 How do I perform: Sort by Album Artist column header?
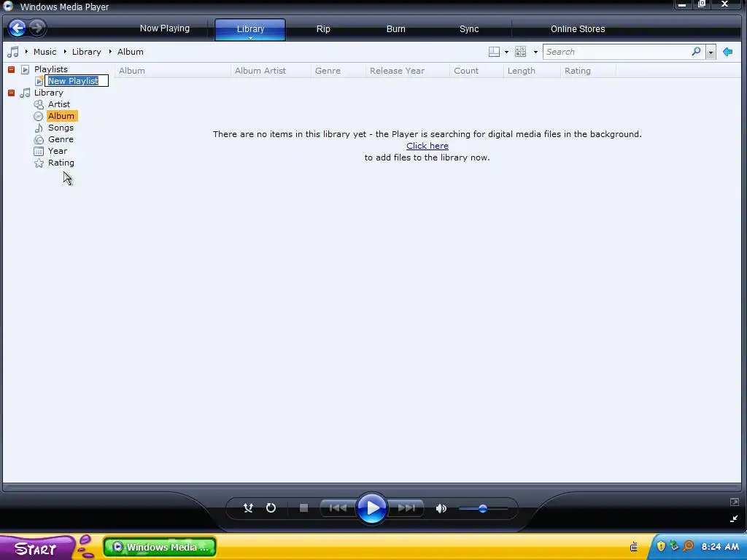260,71
